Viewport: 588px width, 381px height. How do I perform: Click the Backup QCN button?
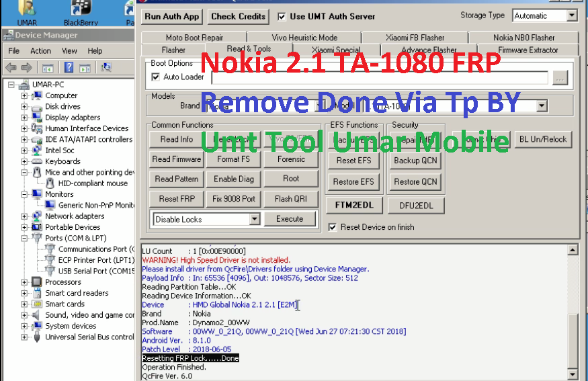pyautogui.click(x=415, y=161)
